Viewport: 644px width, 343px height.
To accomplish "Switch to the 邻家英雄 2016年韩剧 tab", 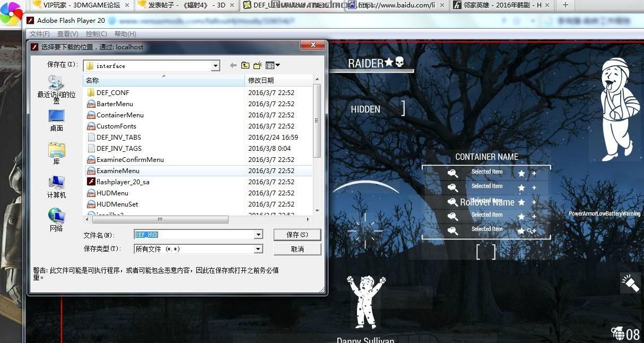I will click(x=501, y=5).
